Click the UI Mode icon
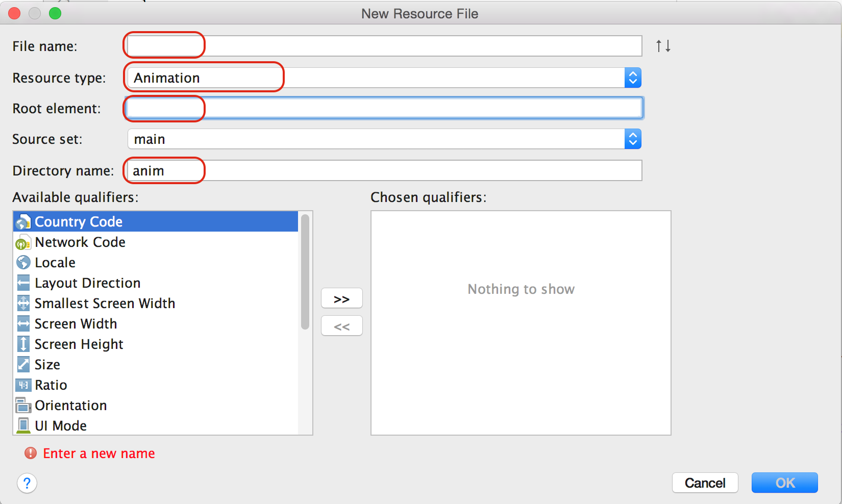This screenshot has height=504, width=842. click(23, 425)
